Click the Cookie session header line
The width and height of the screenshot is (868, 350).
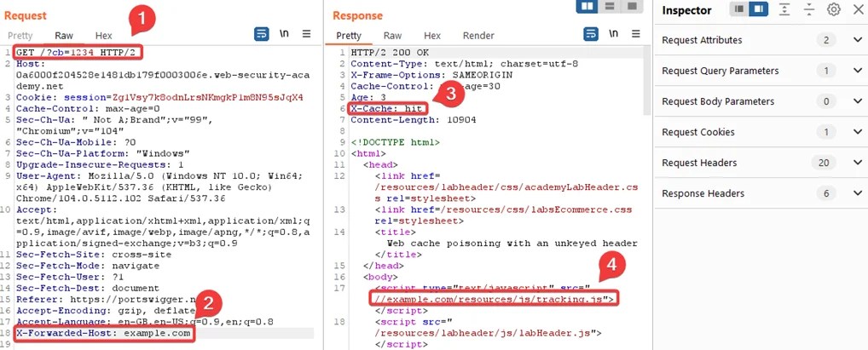(x=160, y=97)
